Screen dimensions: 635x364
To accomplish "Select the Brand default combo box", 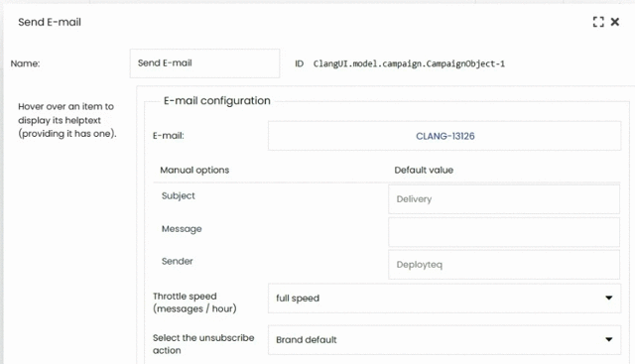I will tap(444, 340).
